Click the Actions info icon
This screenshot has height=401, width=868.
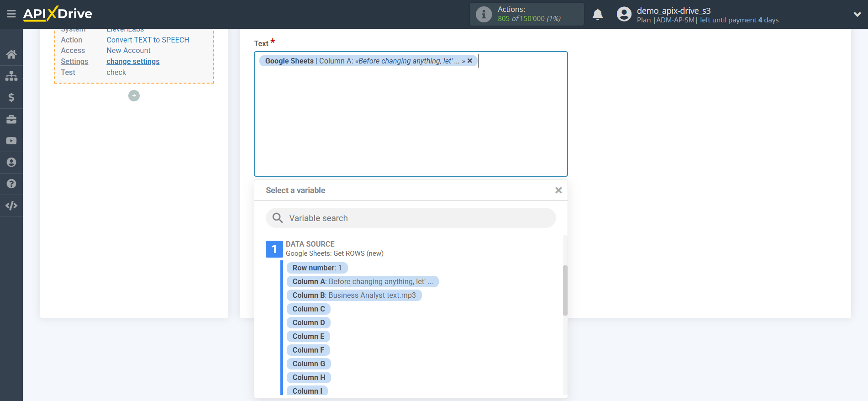[x=484, y=14]
